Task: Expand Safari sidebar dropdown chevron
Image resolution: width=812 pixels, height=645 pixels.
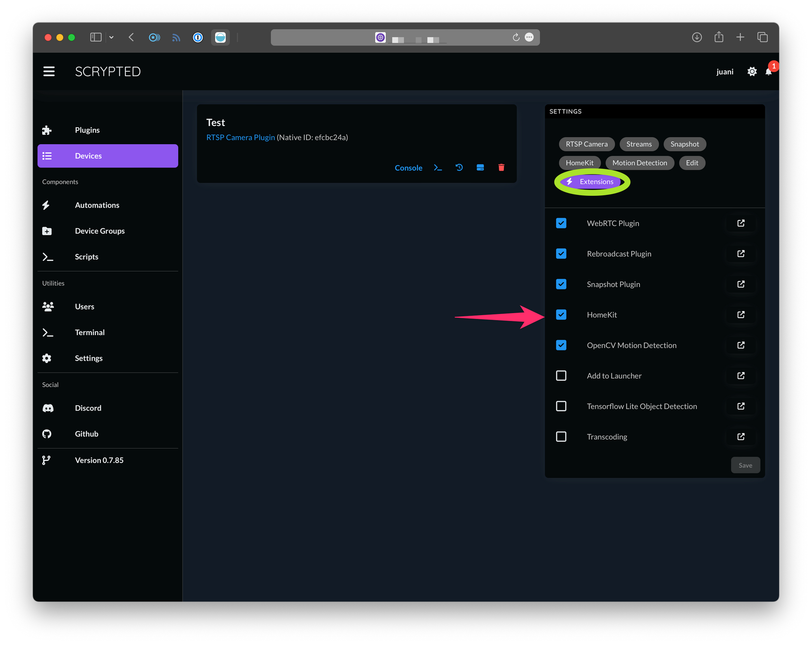Action: (111, 37)
